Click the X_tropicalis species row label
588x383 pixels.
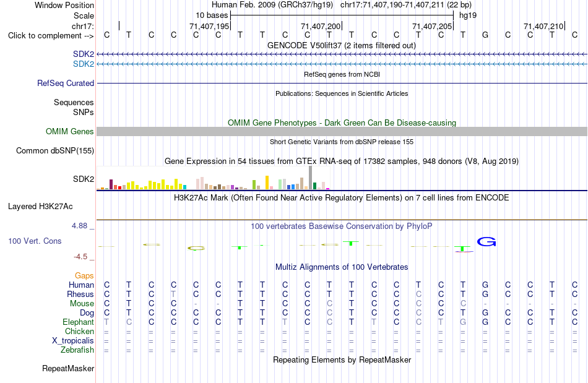[x=73, y=341]
